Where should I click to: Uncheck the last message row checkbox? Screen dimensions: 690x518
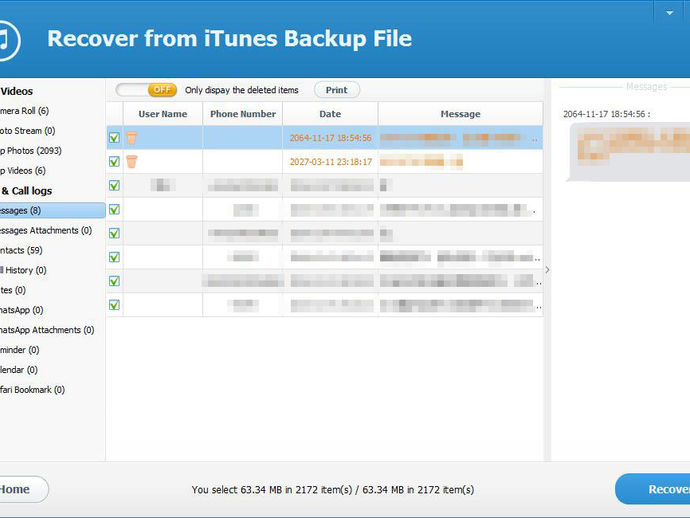pyautogui.click(x=114, y=305)
